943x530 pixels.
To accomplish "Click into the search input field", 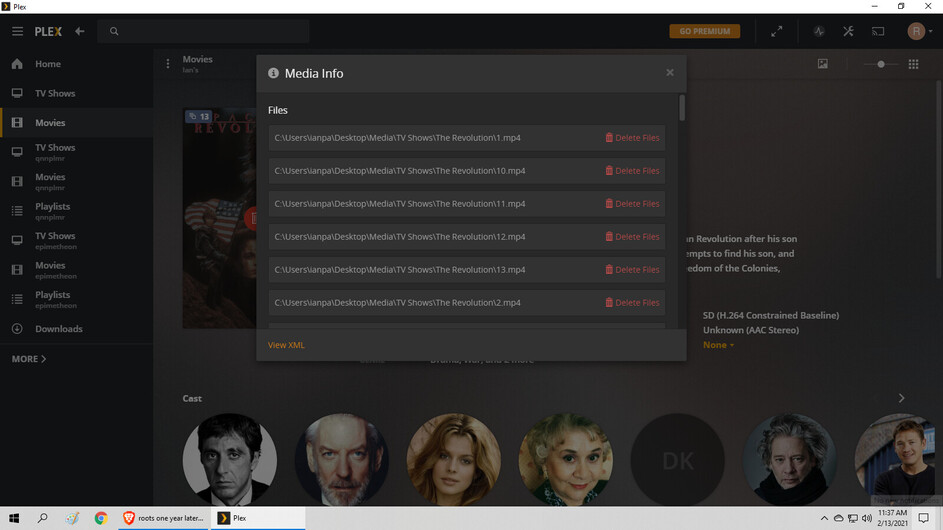I will click(x=203, y=31).
